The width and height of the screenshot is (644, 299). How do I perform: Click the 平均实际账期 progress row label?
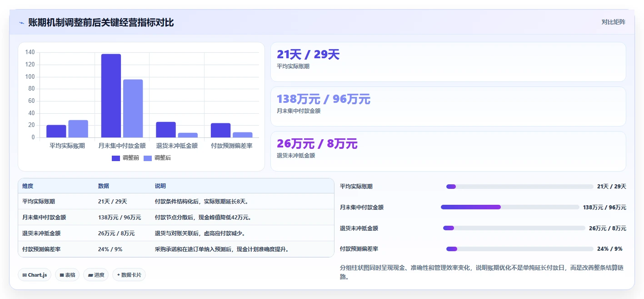356,187
